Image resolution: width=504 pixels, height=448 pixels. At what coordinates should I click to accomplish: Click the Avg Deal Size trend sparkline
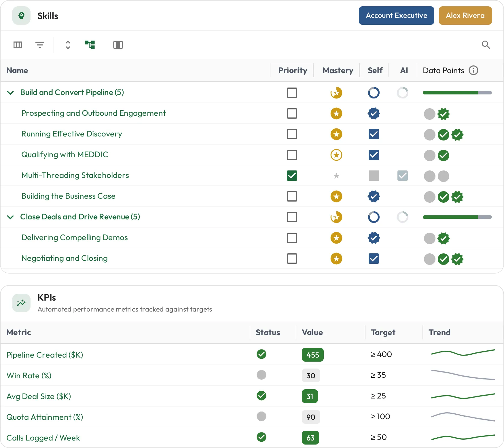point(463,396)
